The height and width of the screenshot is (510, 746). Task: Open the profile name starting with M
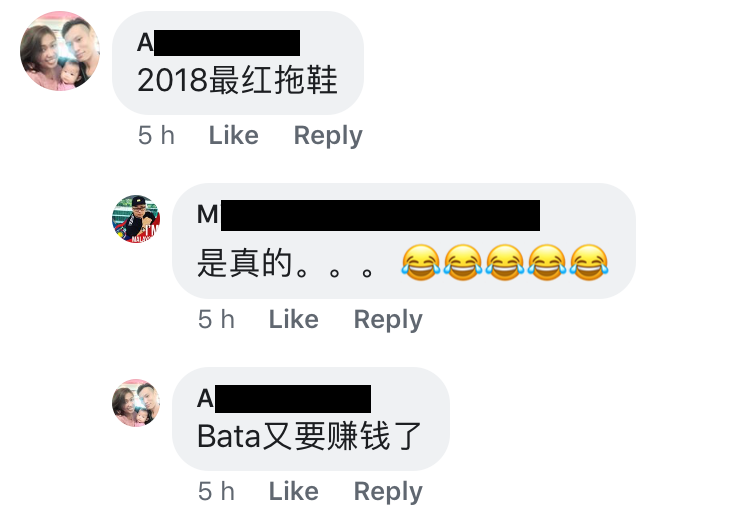368,215
